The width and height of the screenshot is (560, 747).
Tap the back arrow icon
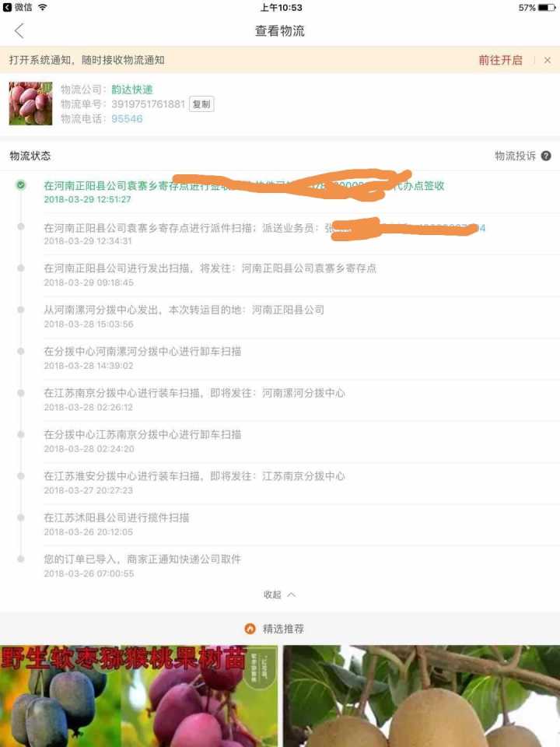19,31
